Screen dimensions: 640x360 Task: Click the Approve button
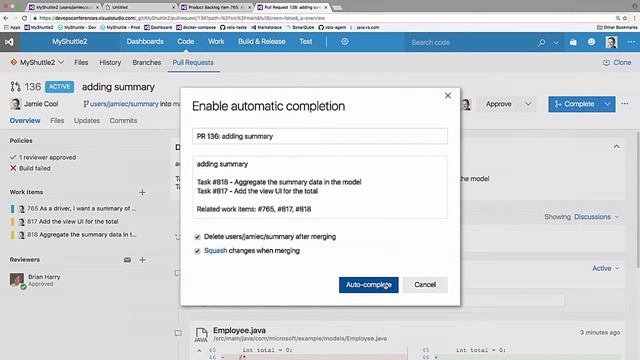[x=498, y=104]
